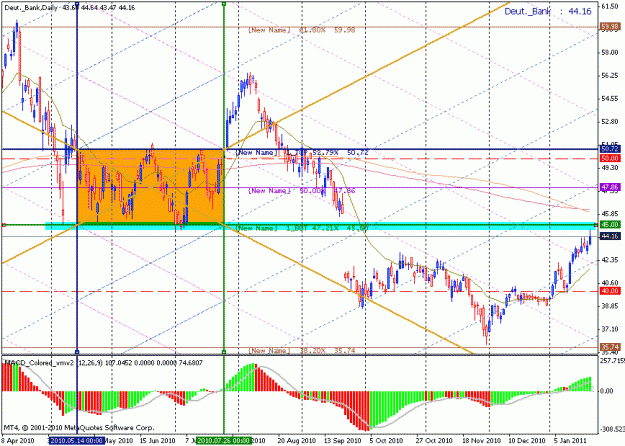Click the 38.85 price axis value

tap(610, 306)
